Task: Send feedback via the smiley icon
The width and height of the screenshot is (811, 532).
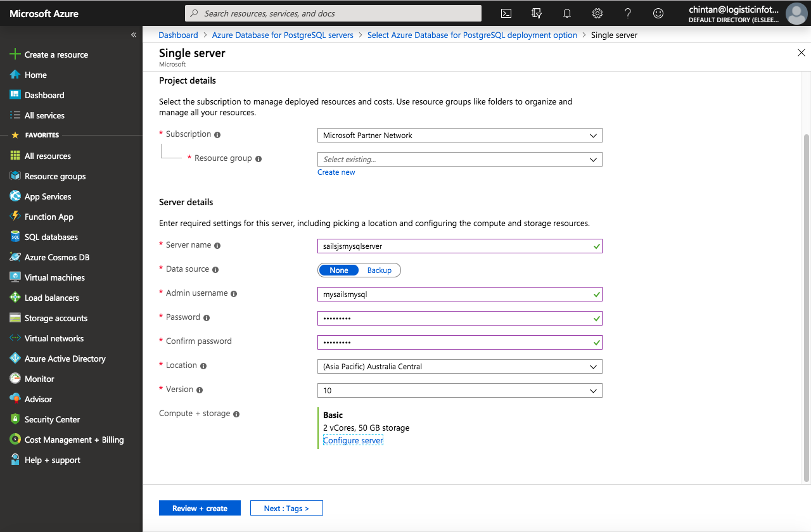Action: (x=658, y=13)
